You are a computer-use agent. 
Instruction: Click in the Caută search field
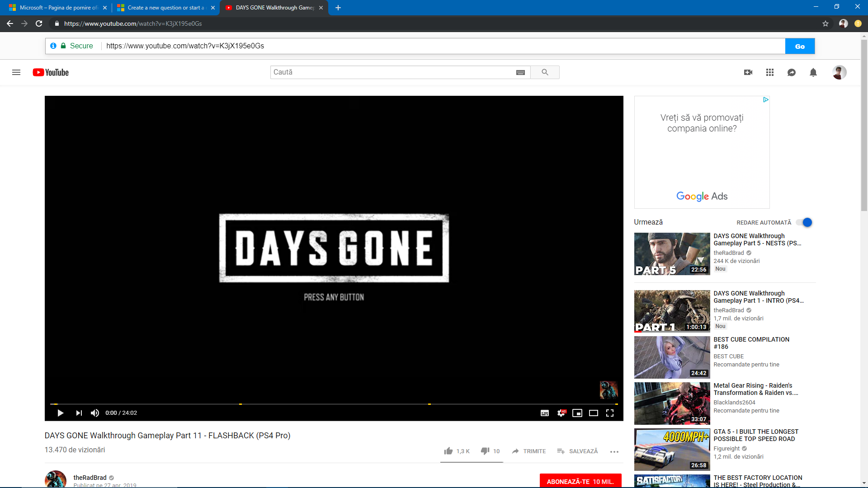point(393,72)
